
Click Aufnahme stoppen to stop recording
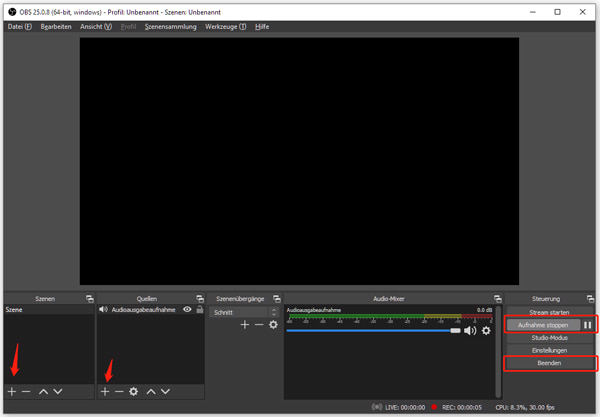(543, 325)
